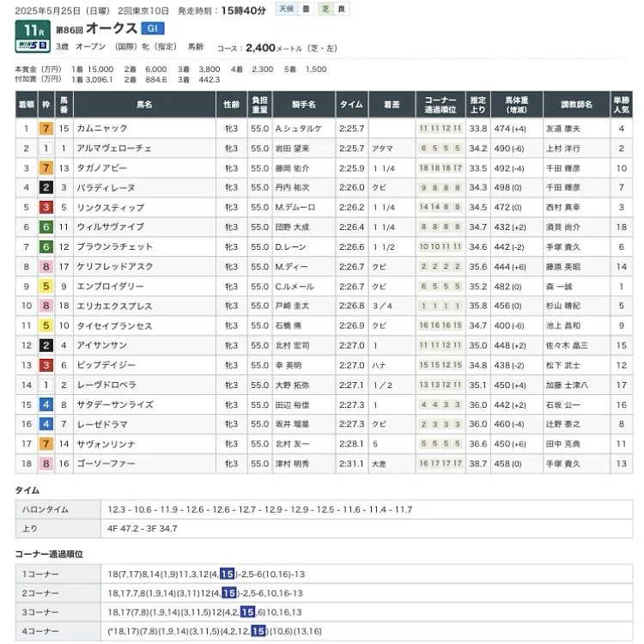Click blue frame 4 box in サタデーサンライズ row

pyautogui.click(x=46, y=404)
